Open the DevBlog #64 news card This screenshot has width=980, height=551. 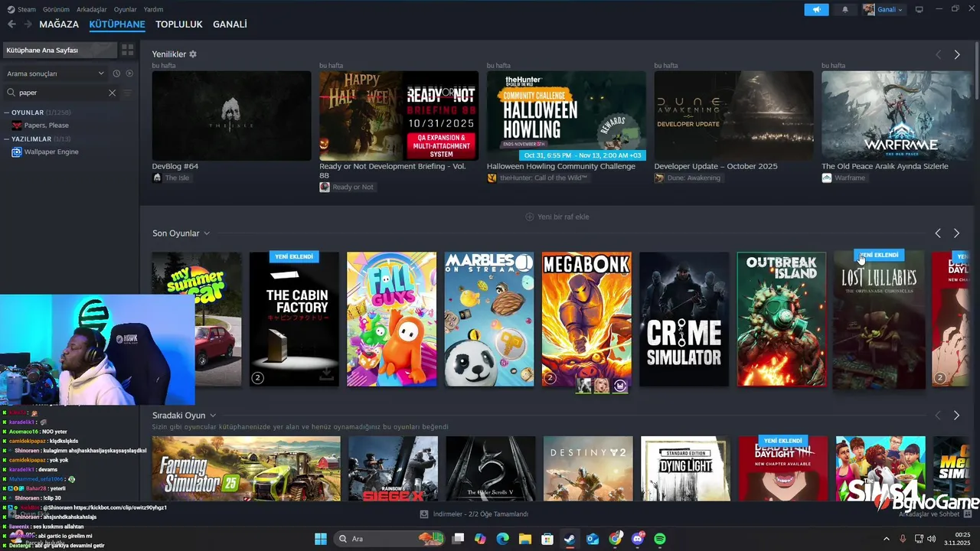(x=231, y=116)
